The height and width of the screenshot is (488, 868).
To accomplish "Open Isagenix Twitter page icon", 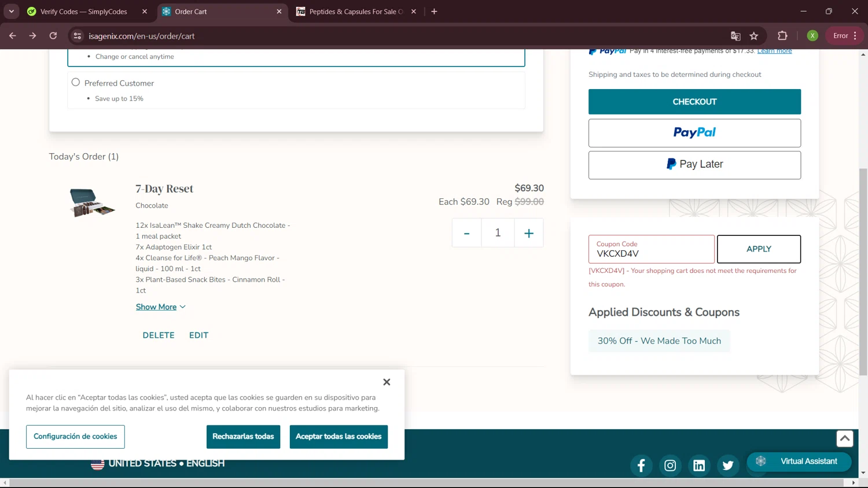I will click(x=728, y=465).
